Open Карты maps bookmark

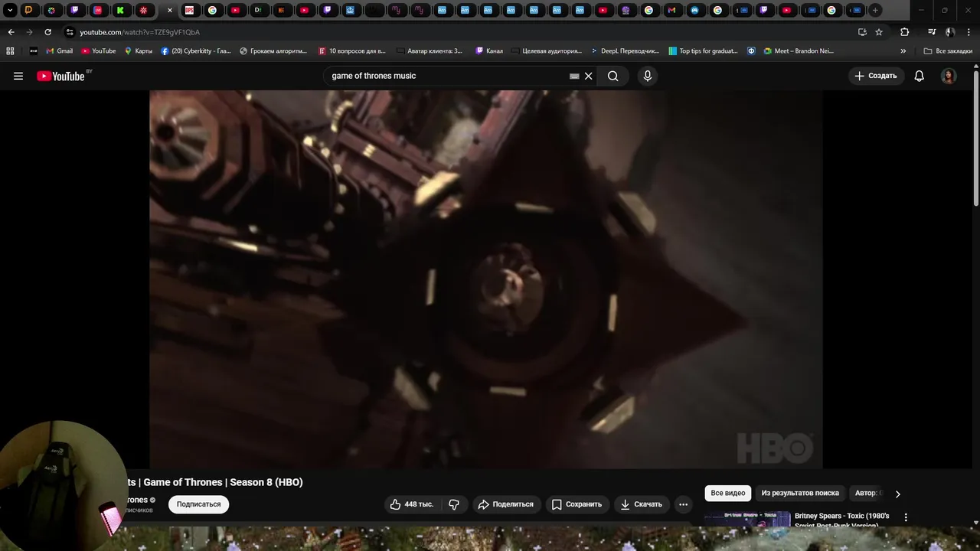tap(139, 51)
